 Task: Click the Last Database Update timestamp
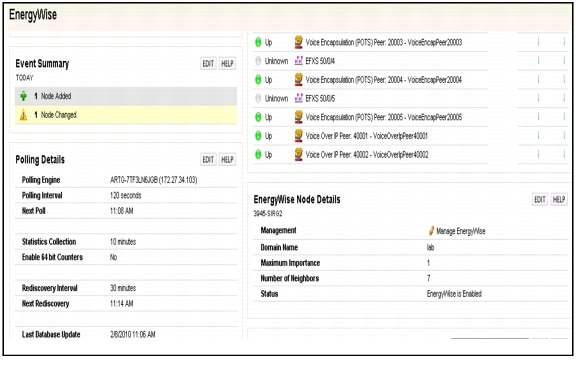click(x=133, y=334)
